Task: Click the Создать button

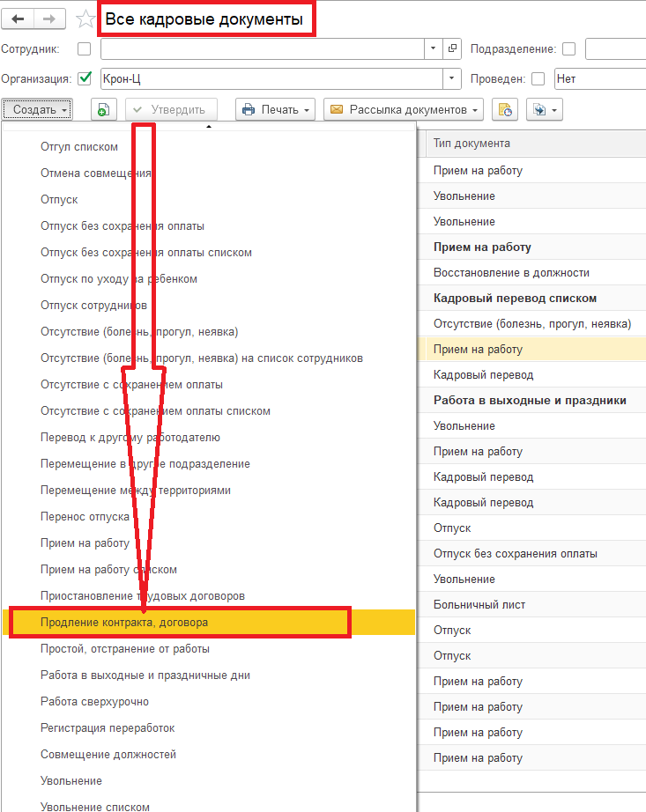Action: (37, 110)
